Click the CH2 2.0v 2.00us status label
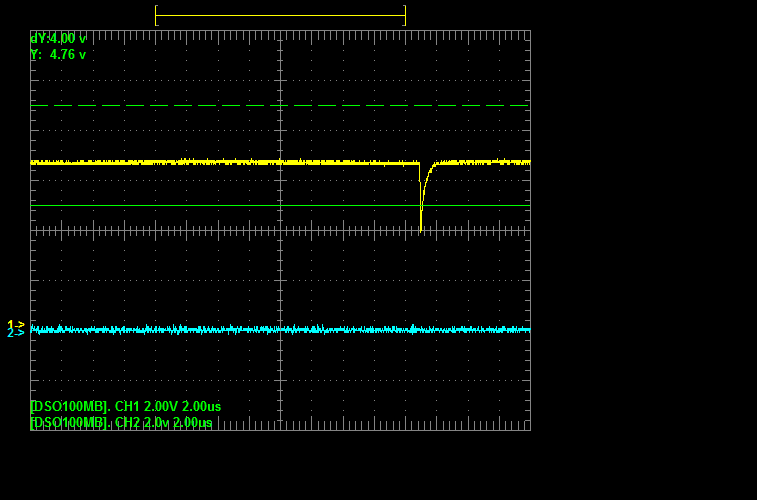 coord(122,423)
